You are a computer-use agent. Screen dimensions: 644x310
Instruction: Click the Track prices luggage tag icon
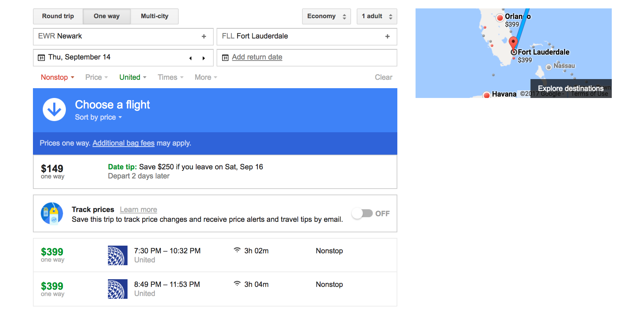coord(52,213)
